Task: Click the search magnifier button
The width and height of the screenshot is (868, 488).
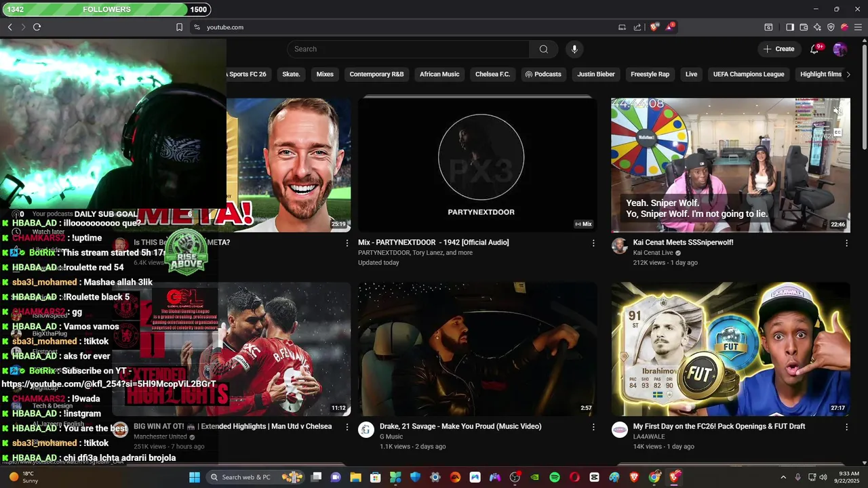Action: coord(543,49)
